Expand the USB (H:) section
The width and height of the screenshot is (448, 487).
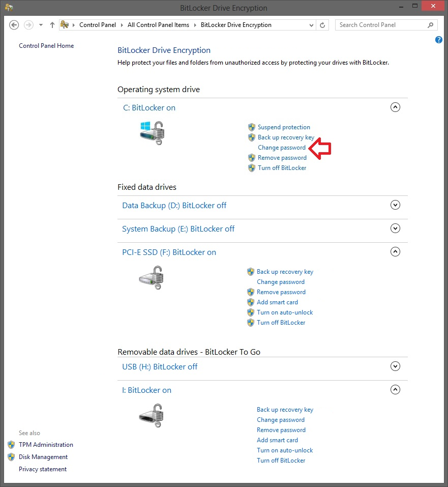tap(395, 366)
